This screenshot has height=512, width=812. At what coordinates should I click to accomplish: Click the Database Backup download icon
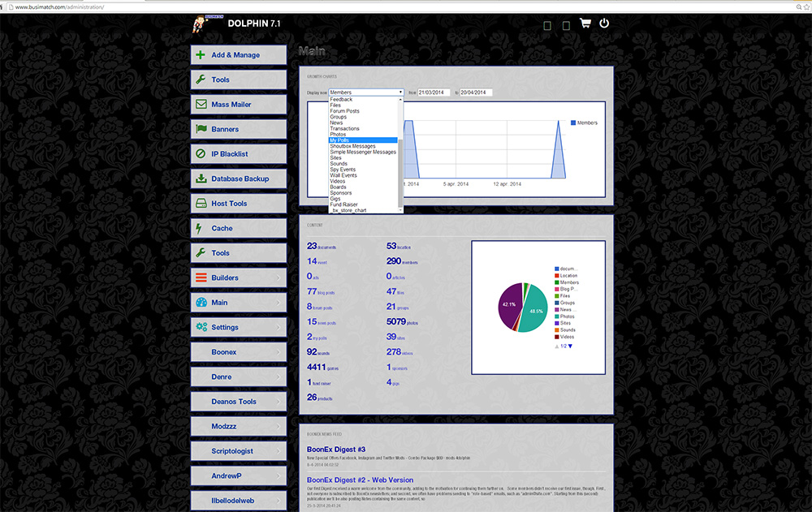click(201, 179)
